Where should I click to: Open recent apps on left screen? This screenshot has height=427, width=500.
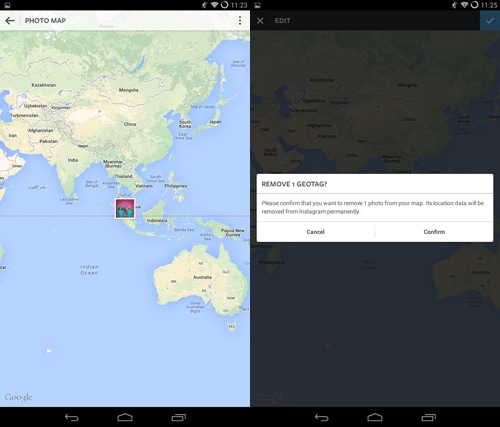click(x=179, y=417)
